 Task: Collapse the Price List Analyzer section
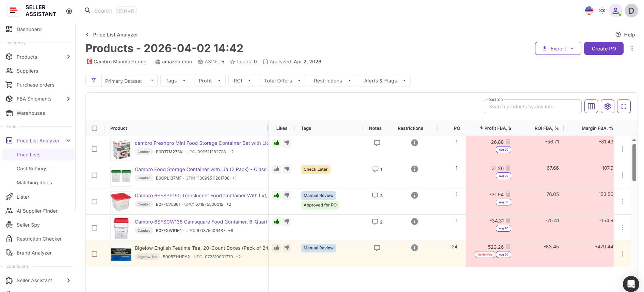pyautogui.click(x=68, y=141)
